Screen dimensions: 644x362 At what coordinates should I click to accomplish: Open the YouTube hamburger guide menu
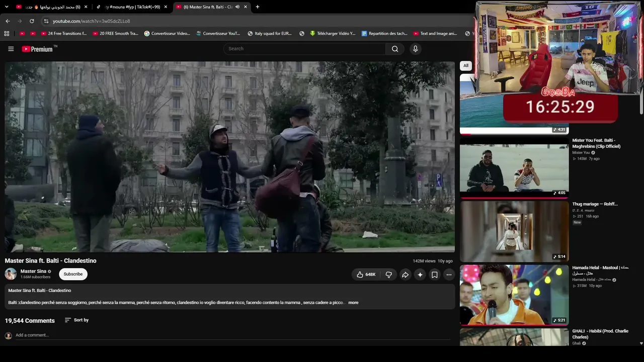(11, 49)
